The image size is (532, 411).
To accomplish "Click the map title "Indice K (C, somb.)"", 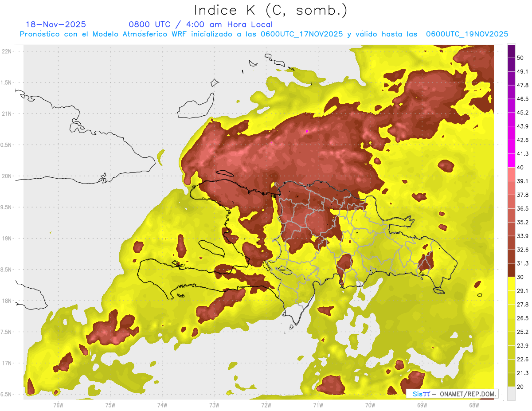I will coord(271,10).
